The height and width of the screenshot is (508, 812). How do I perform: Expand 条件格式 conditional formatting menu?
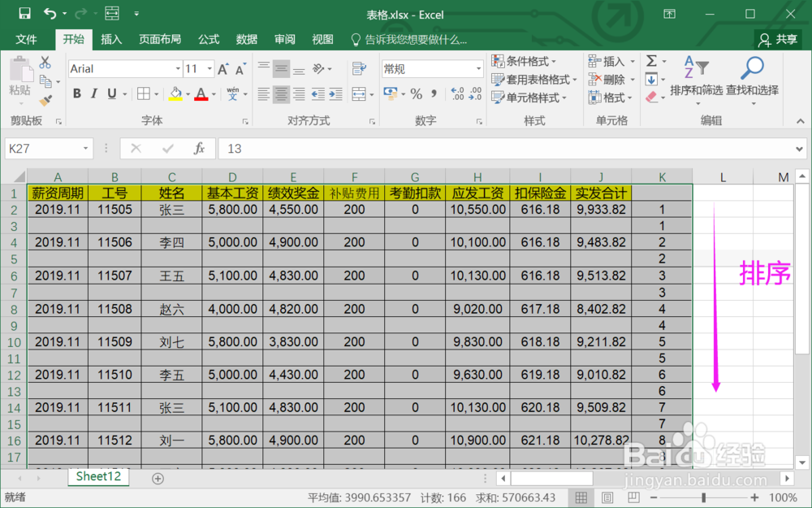click(524, 61)
